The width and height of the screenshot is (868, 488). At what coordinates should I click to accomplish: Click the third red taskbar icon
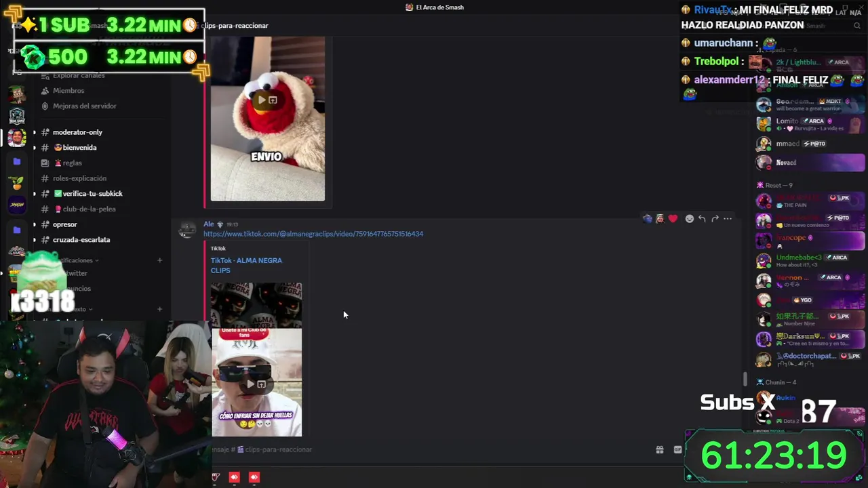pyautogui.click(x=254, y=477)
